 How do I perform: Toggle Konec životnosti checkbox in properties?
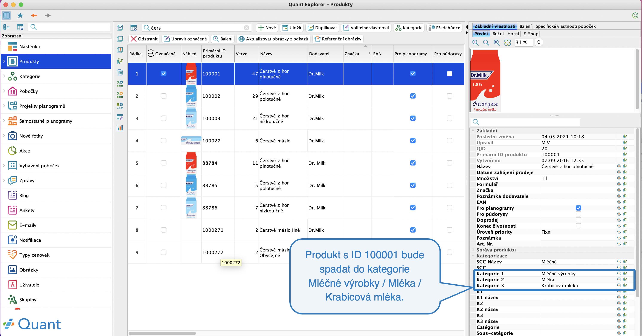click(x=578, y=226)
